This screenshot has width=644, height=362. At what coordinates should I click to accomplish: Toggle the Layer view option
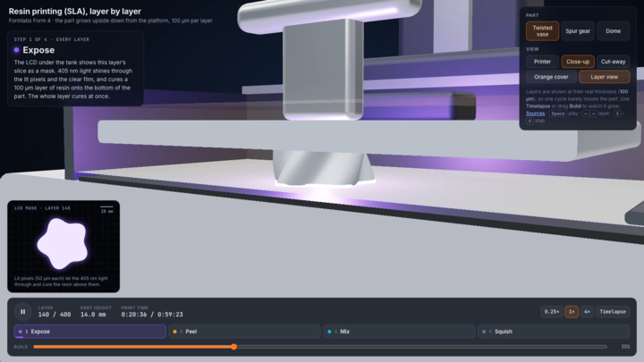tap(604, 77)
